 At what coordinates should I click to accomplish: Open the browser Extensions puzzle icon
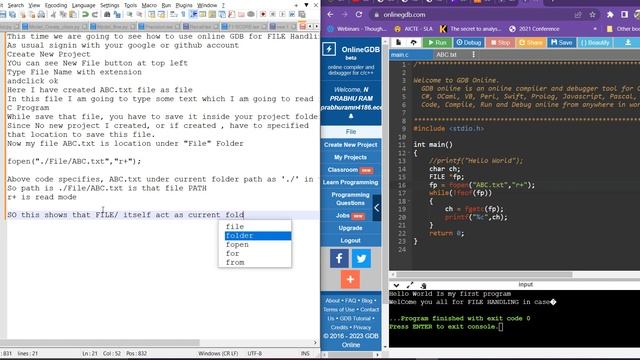[610, 15]
